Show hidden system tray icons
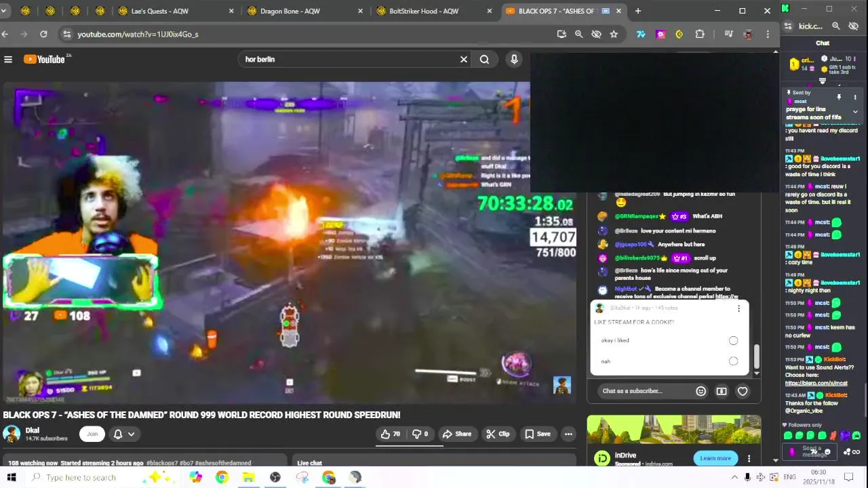This screenshot has width=868, height=488. point(734,477)
